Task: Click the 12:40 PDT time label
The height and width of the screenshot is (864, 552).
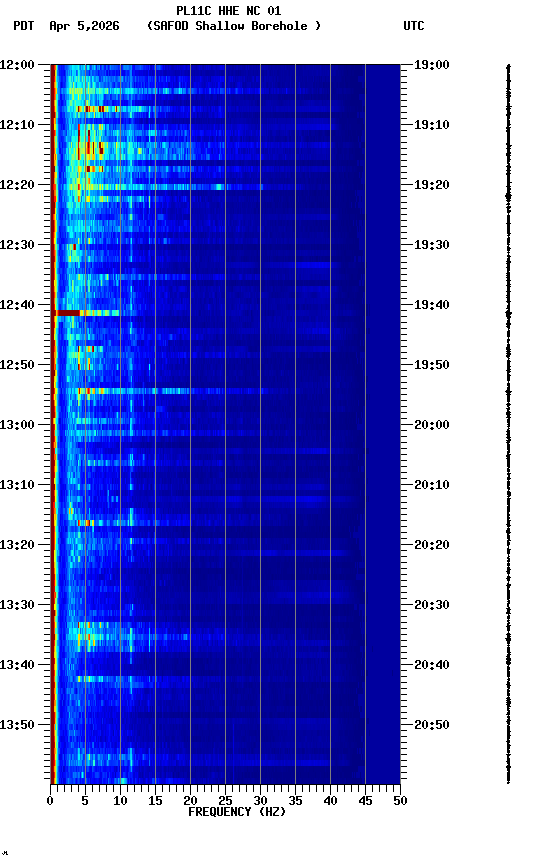Action: click(17, 305)
